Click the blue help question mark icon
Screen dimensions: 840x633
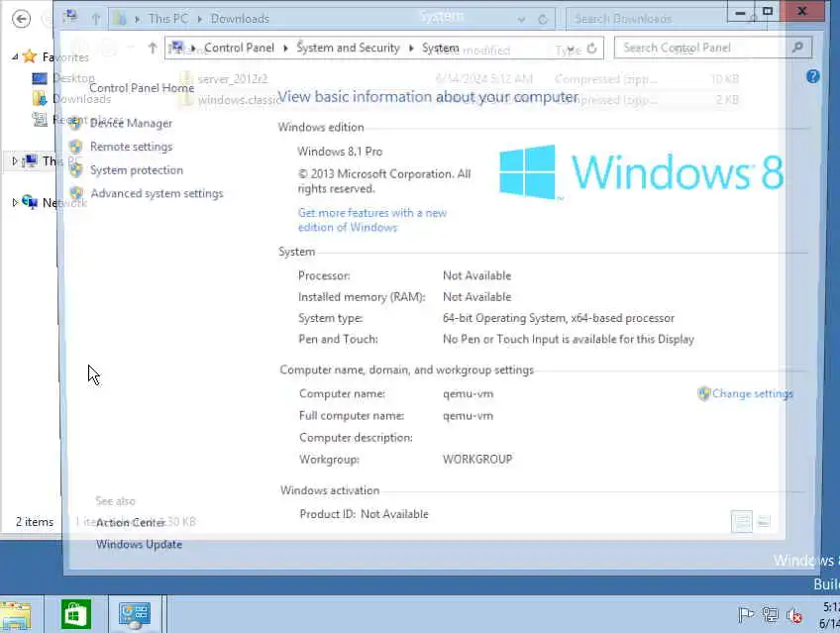click(812, 76)
